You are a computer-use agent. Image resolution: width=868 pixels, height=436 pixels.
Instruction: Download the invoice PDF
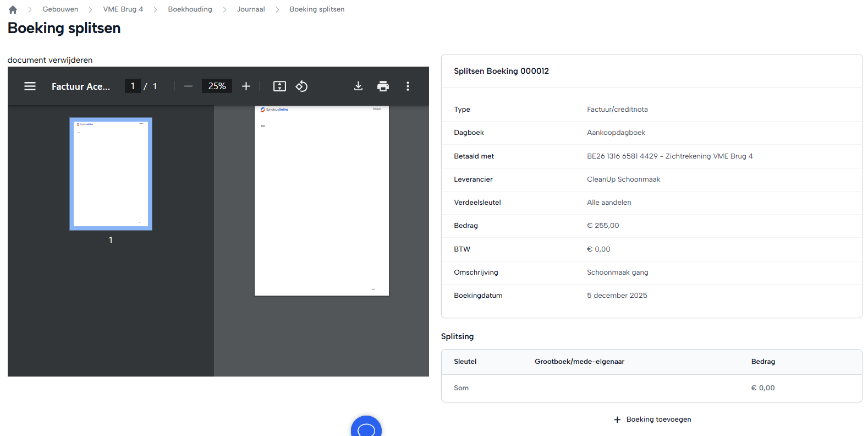click(358, 86)
